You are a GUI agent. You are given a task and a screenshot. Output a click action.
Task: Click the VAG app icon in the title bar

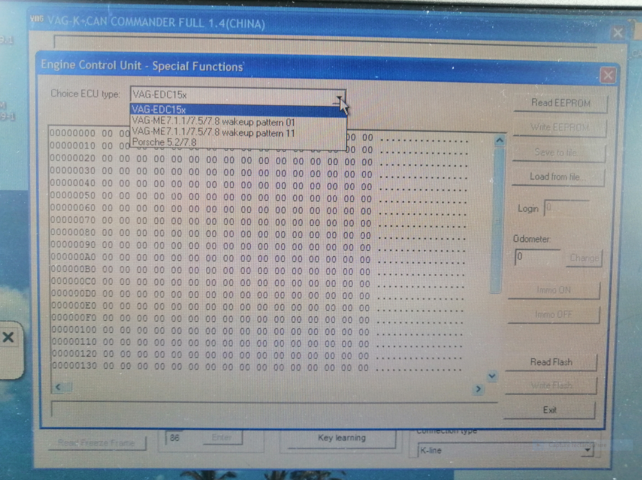pyautogui.click(x=36, y=19)
